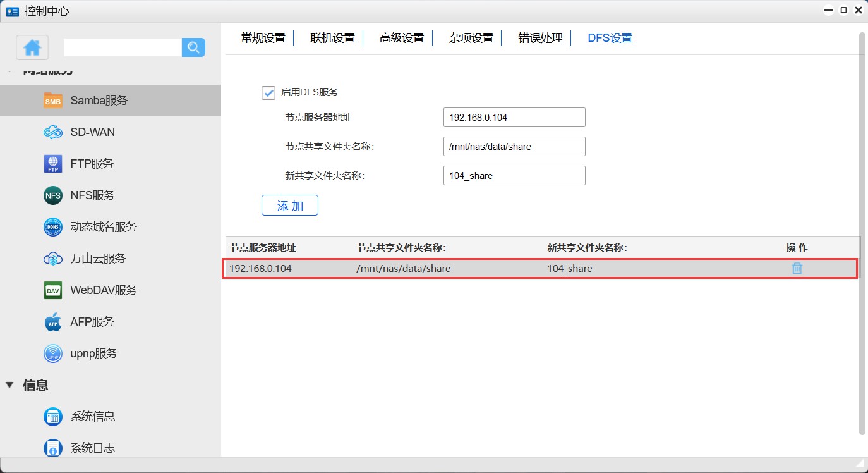
Task: Click the 添加 button
Action: point(290,206)
